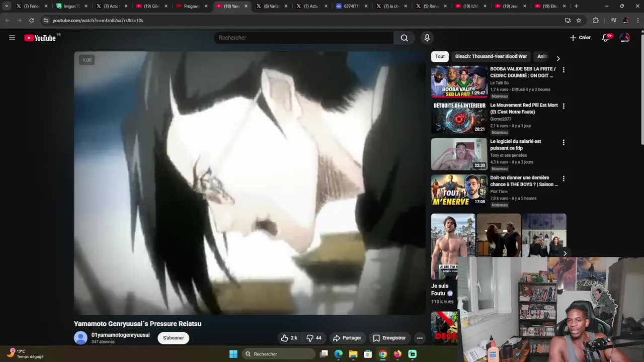Click the address bar URL
Viewport: 644px width, 362px height.
[98, 20]
